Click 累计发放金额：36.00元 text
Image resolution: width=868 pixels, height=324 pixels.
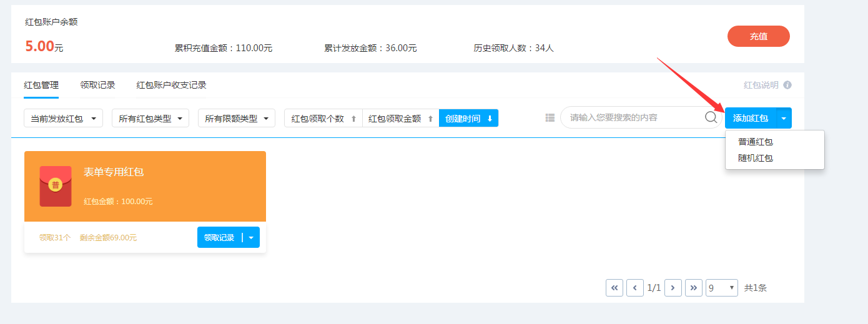[370, 48]
